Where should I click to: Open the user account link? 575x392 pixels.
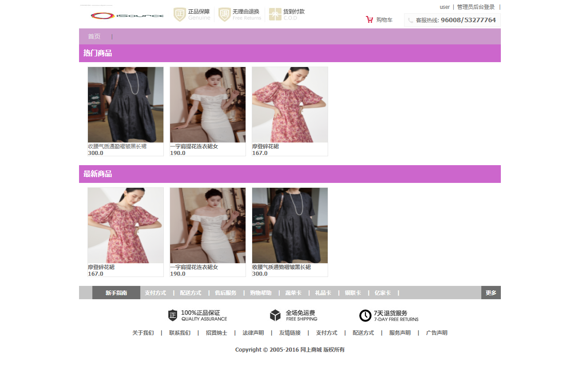pyautogui.click(x=444, y=7)
